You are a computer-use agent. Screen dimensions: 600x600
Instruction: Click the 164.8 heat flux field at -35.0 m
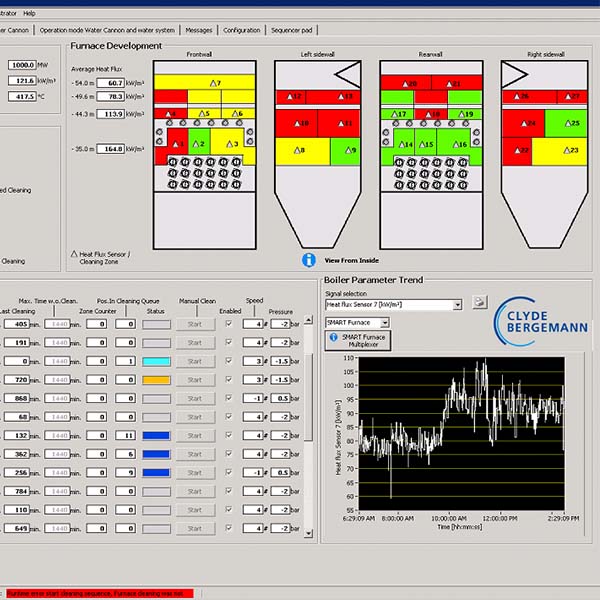point(111,149)
